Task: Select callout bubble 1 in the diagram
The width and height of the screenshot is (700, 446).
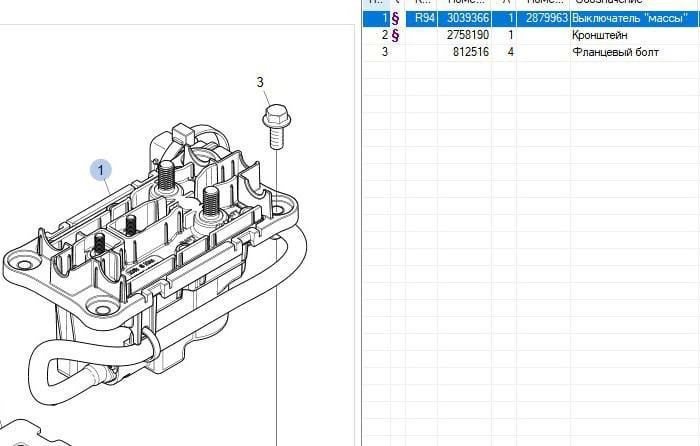Action: 103,171
